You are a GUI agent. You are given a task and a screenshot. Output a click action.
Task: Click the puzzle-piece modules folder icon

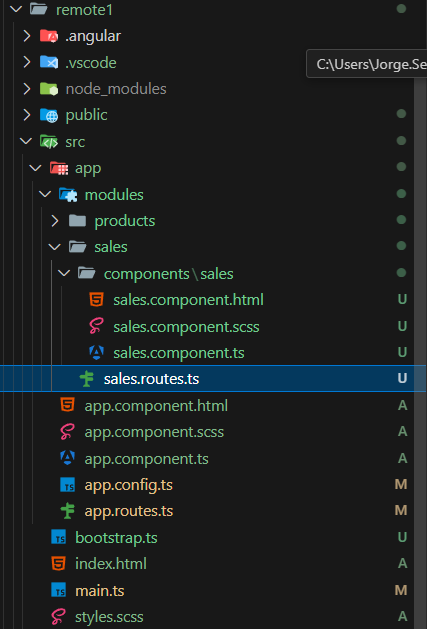pyautogui.click(x=68, y=195)
